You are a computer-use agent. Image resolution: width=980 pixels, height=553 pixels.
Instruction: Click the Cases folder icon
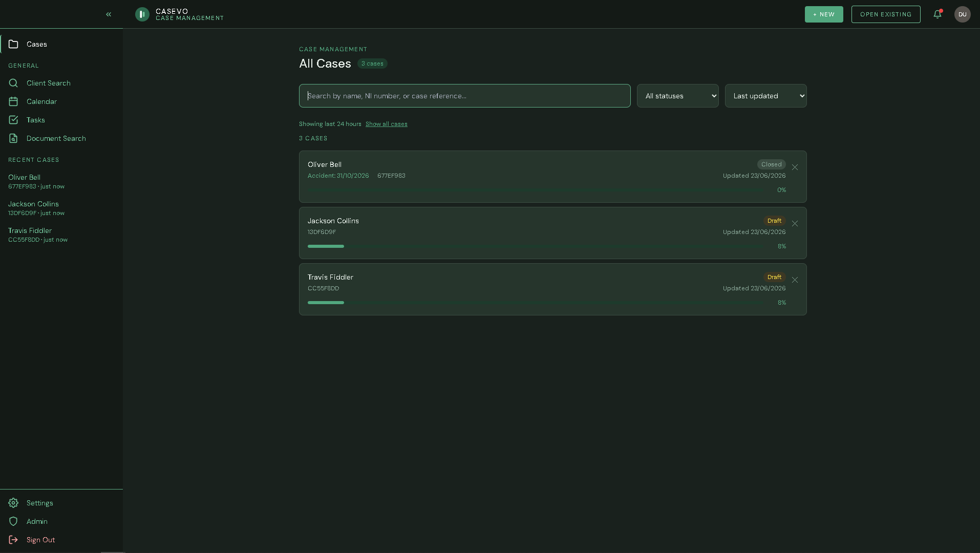click(13, 44)
